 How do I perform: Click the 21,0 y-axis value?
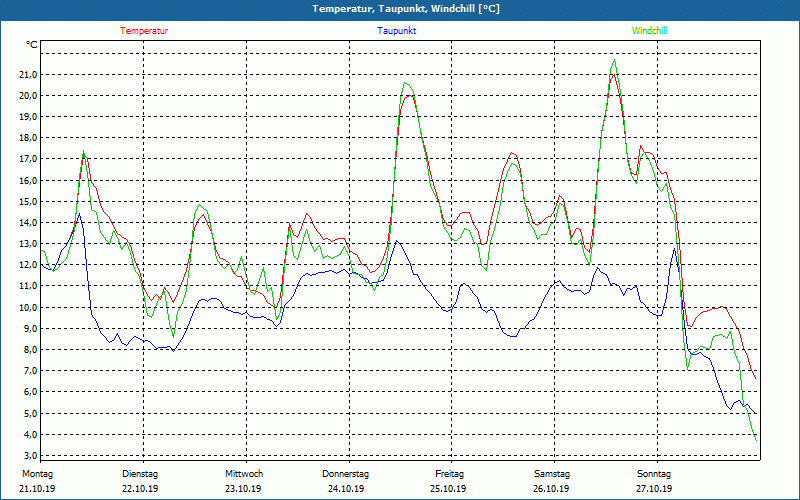(29, 74)
